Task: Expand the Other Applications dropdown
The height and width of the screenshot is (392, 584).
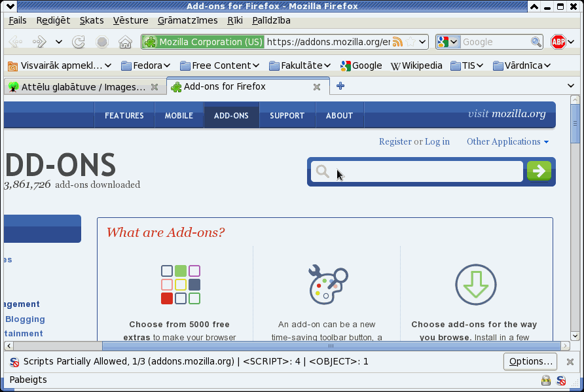Action: coord(507,141)
